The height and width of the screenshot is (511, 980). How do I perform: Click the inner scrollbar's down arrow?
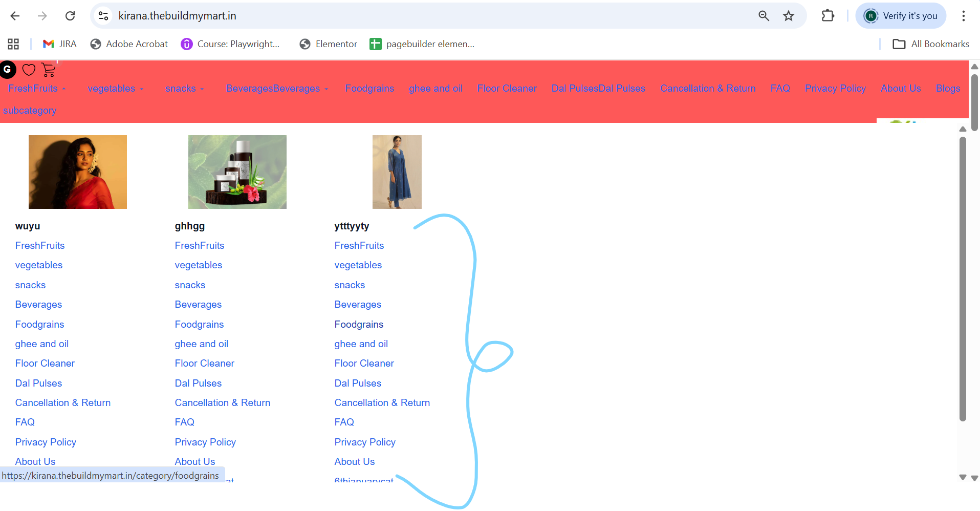(963, 477)
